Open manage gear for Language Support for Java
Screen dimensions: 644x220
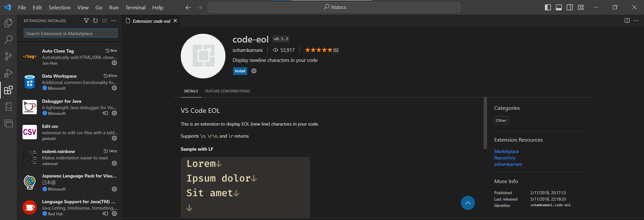pyautogui.click(x=114, y=214)
